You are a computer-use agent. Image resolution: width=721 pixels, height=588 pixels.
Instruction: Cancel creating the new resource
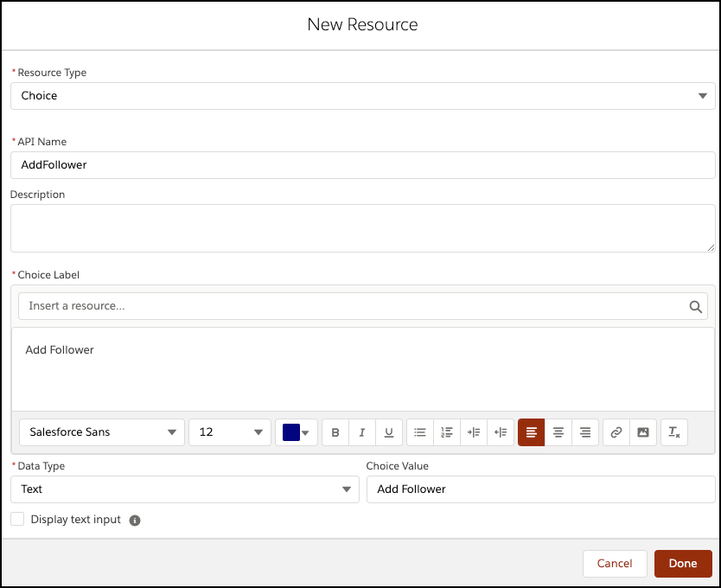[x=615, y=563]
